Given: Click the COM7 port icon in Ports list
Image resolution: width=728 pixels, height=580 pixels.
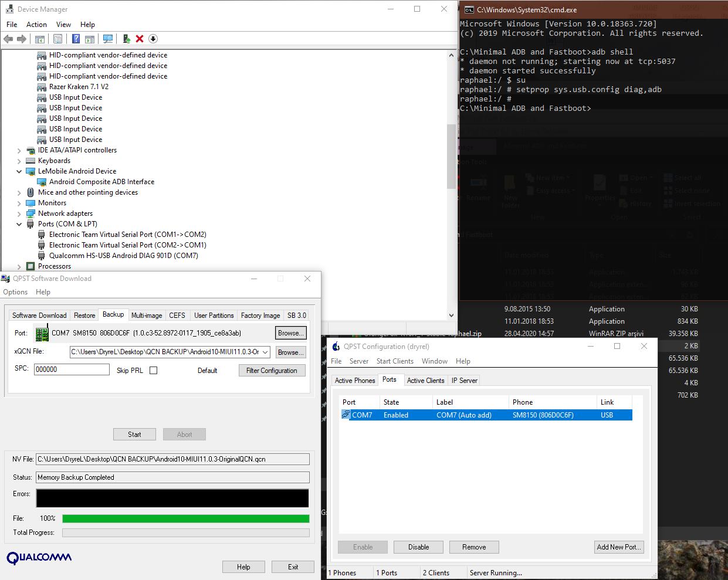Looking at the screenshot, I should point(346,415).
